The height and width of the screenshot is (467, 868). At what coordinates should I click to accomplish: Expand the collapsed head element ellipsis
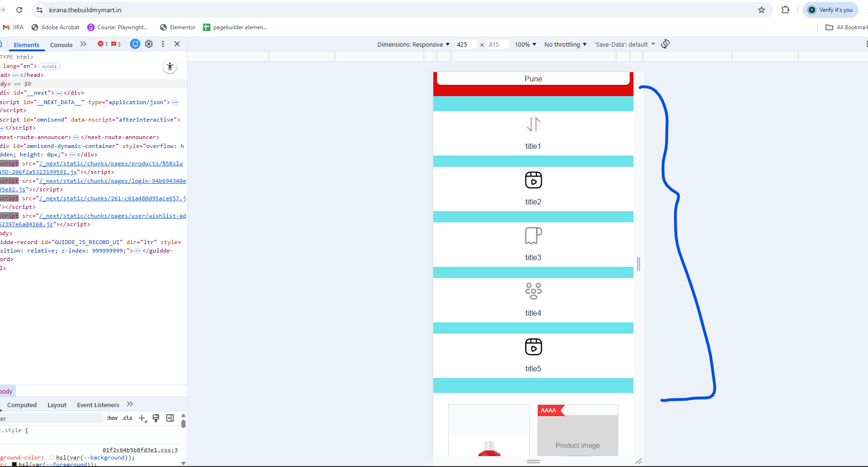pos(15,75)
